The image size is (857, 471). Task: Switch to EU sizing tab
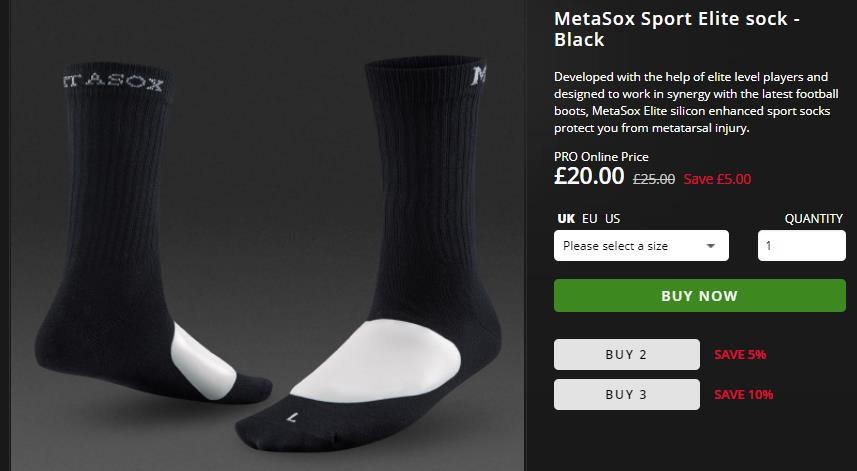(590, 219)
